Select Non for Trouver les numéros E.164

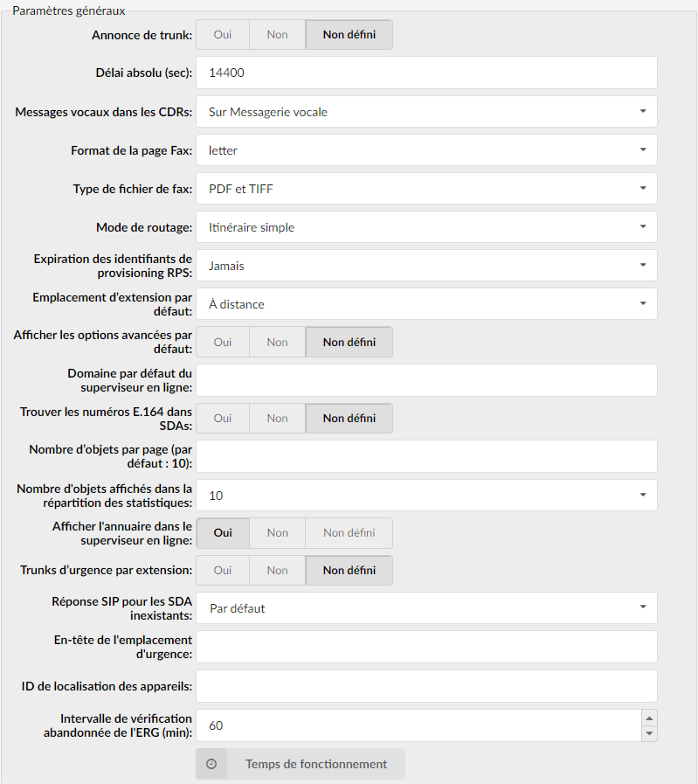click(277, 418)
